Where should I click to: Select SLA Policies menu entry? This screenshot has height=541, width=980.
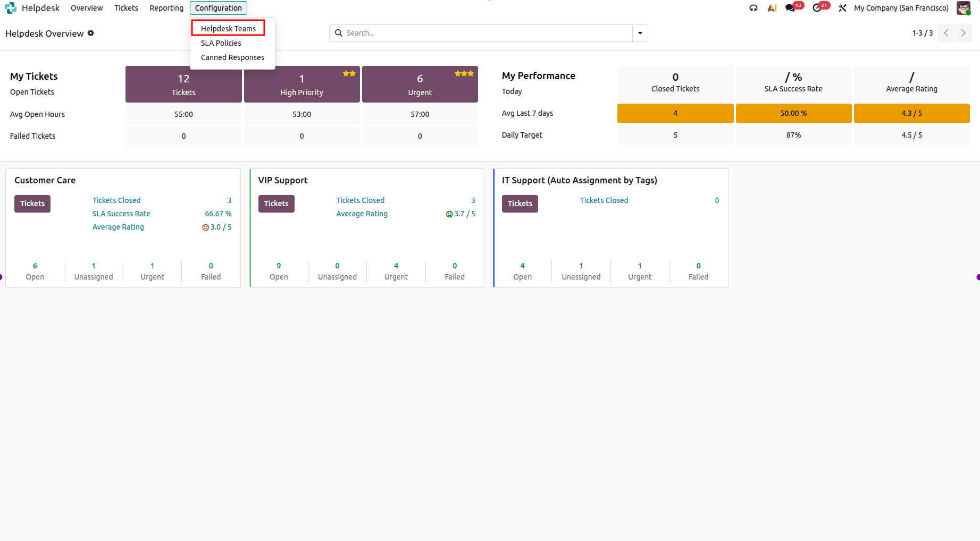(221, 43)
